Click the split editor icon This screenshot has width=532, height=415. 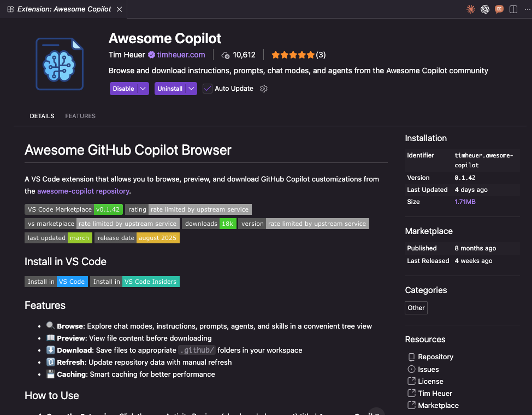click(x=513, y=9)
